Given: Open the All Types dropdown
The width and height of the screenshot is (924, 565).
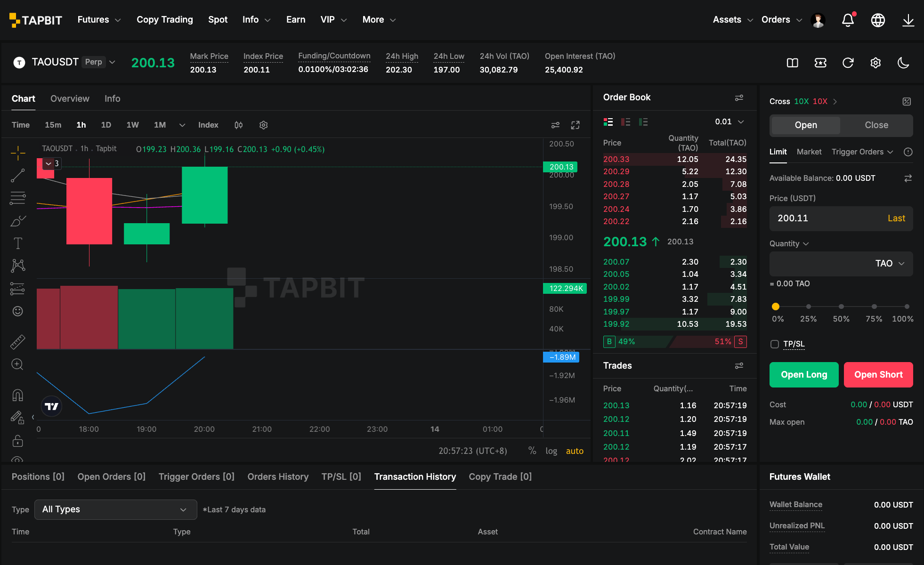Looking at the screenshot, I should (116, 509).
